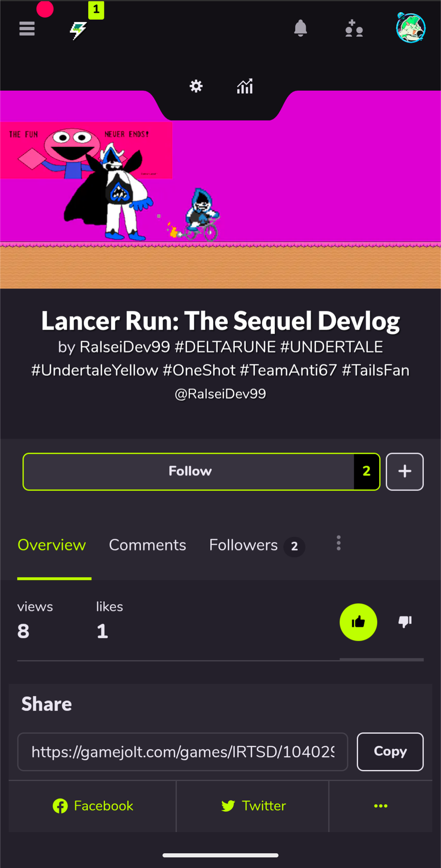This screenshot has height=868, width=441.
Task: Toggle the thumbs down dislike button
Action: click(x=405, y=622)
